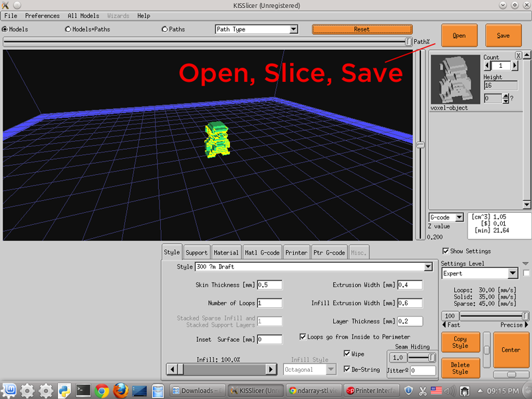
Task: Click the Delete Style button
Action: click(460, 368)
